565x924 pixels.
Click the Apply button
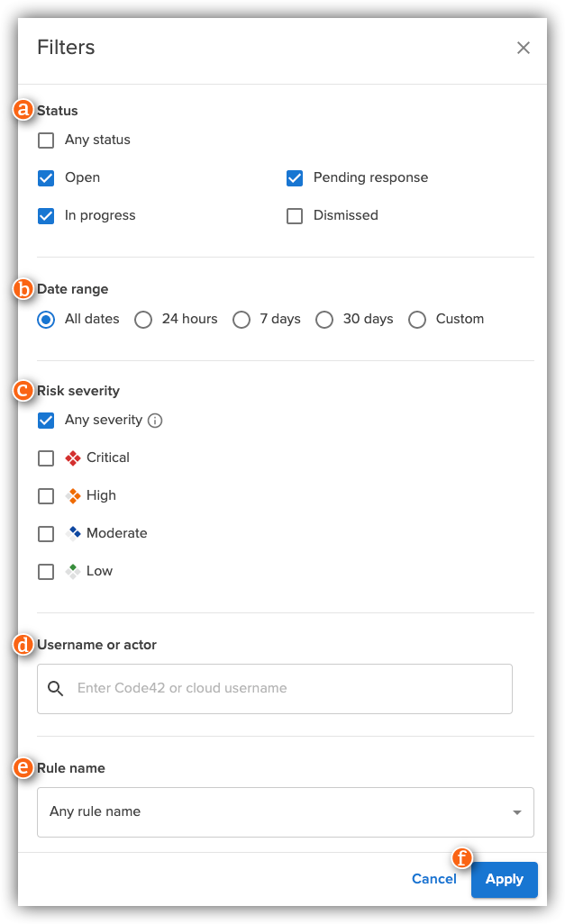pos(504,880)
